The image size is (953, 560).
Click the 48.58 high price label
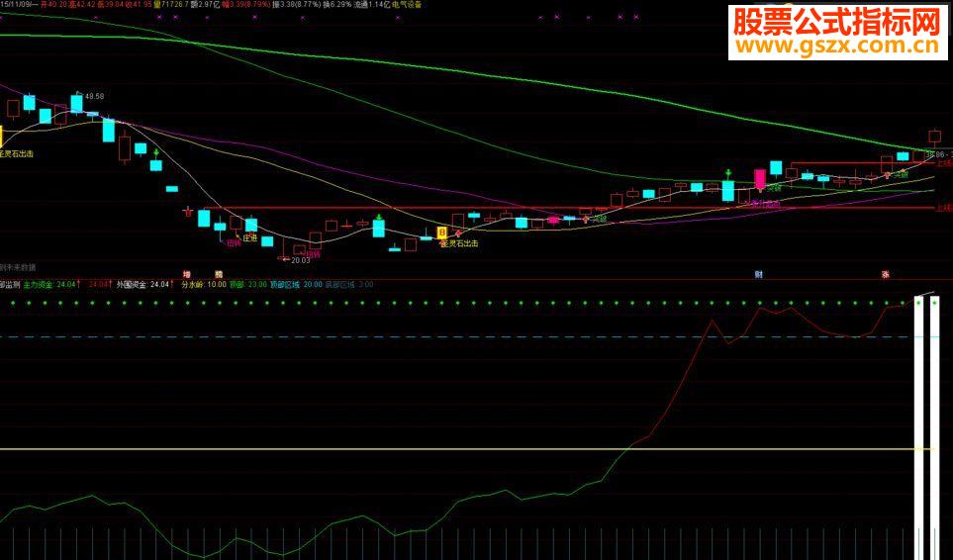(94, 96)
